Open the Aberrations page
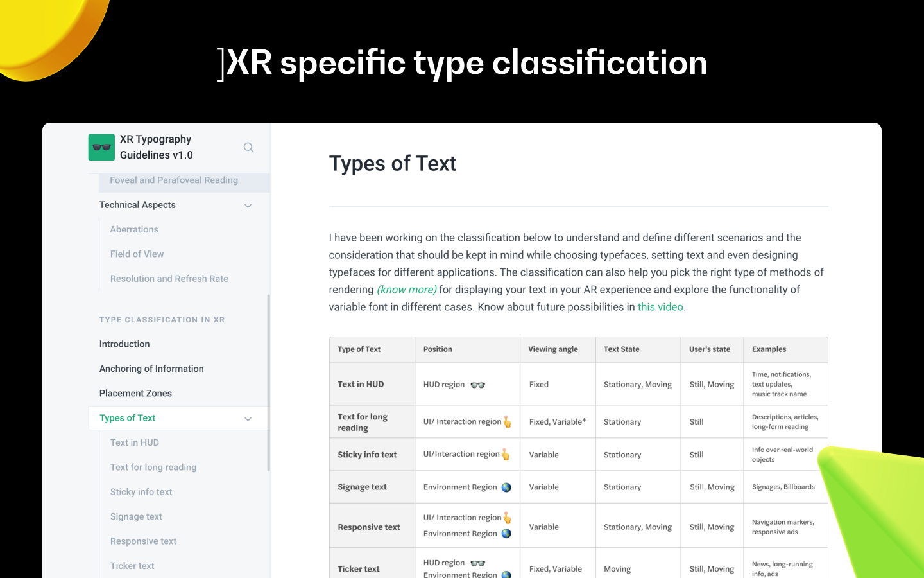 134,229
